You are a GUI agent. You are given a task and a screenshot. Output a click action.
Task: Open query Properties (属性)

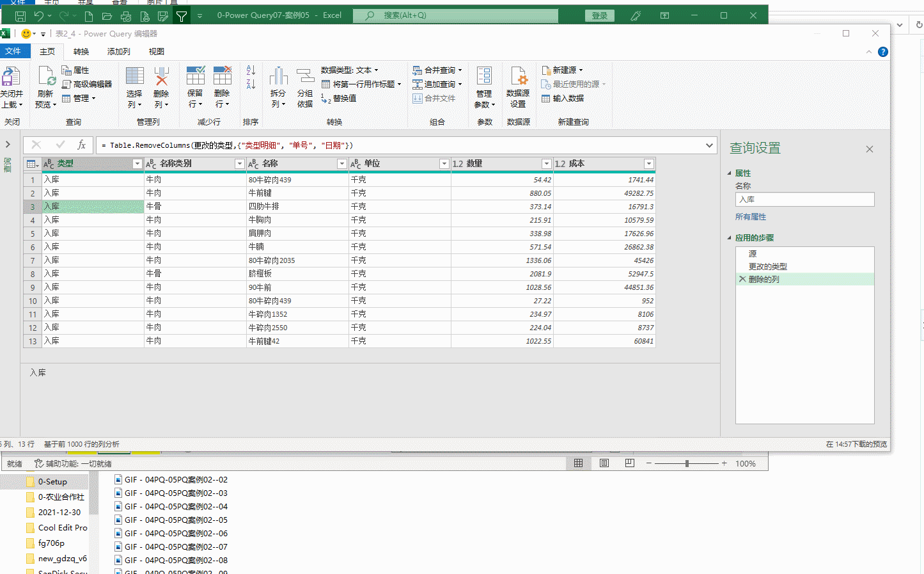pyautogui.click(x=75, y=70)
